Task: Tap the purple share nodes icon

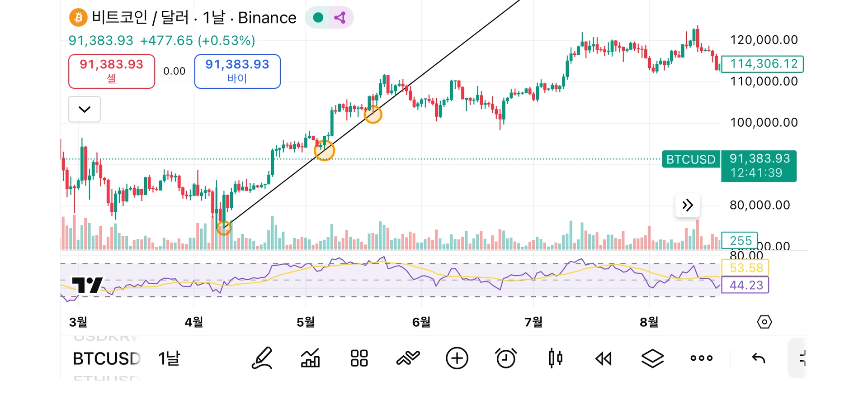Action: point(340,18)
